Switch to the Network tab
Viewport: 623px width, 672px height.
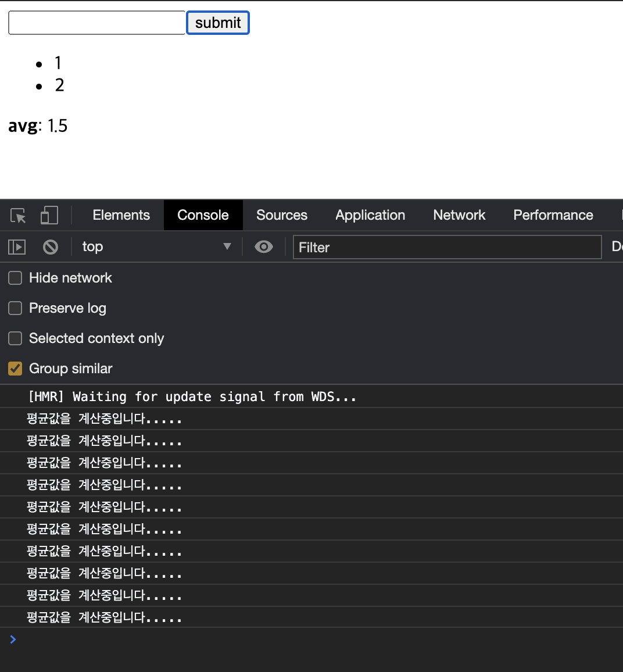coord(459,215)
